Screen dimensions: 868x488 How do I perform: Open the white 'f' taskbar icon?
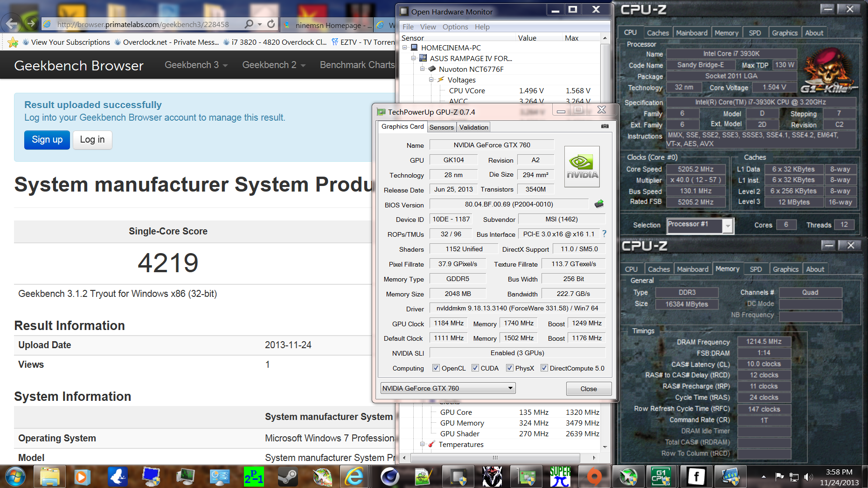[x=696, y=477]
